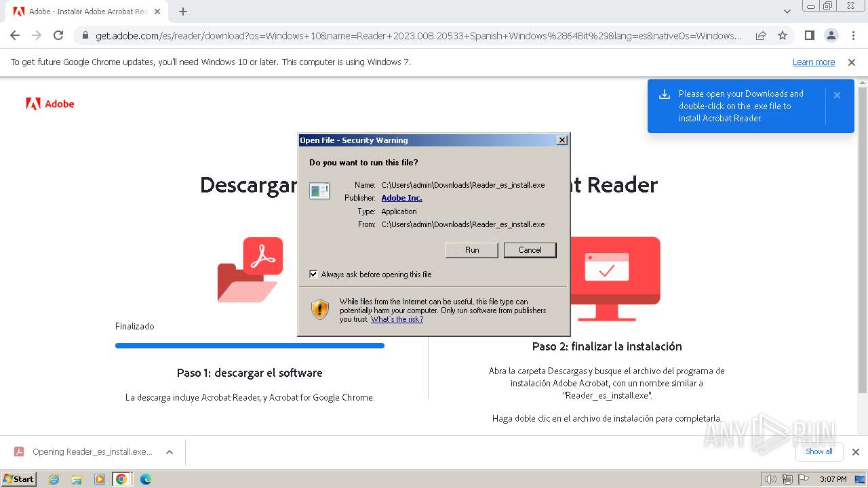Click the Paso 2: finalizar la instalación heading
This screenshot has height=488, width=868.
[607, 346]
